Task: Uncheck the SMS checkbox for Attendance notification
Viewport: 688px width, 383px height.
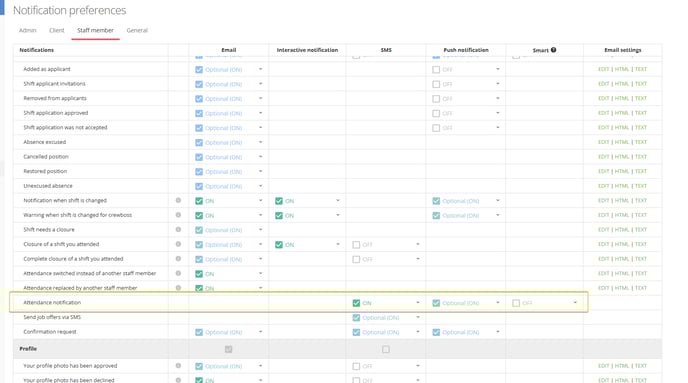Action: click(x=356, y=303)
